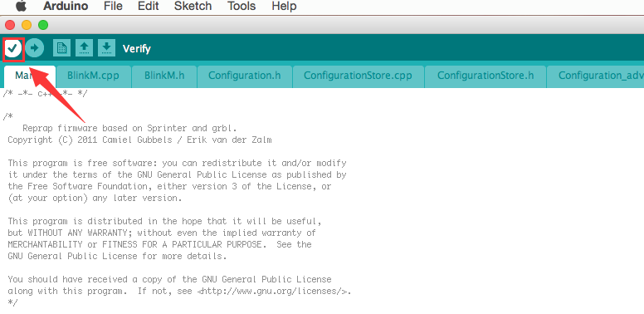Save the sketch with down-arrow icon
Viewport: 644px width, 314px height.
coord(106,48)
